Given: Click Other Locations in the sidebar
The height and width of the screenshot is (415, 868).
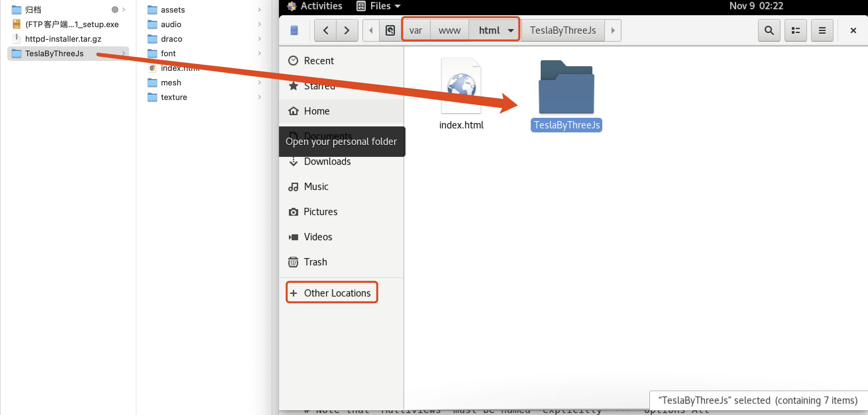Looking at the screenshot, I should pyautogui.click(x=337, y=293).
